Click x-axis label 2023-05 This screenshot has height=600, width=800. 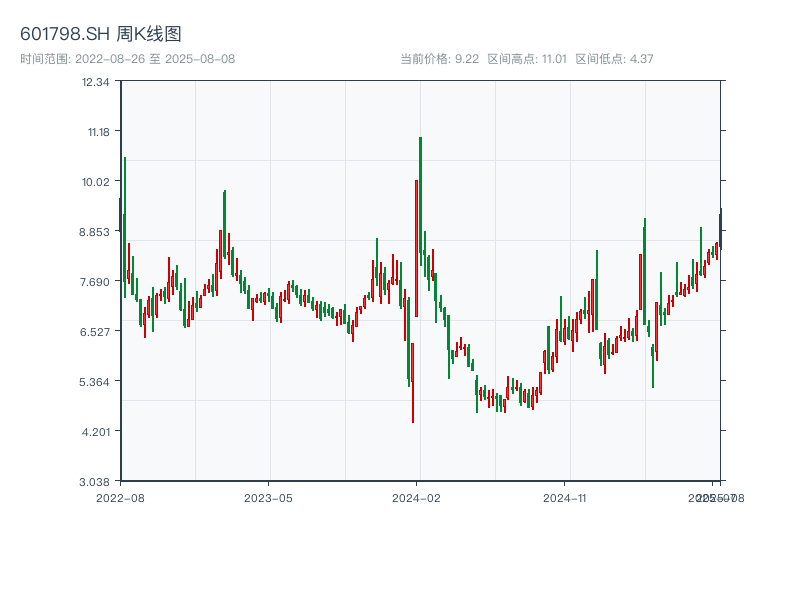268,498
